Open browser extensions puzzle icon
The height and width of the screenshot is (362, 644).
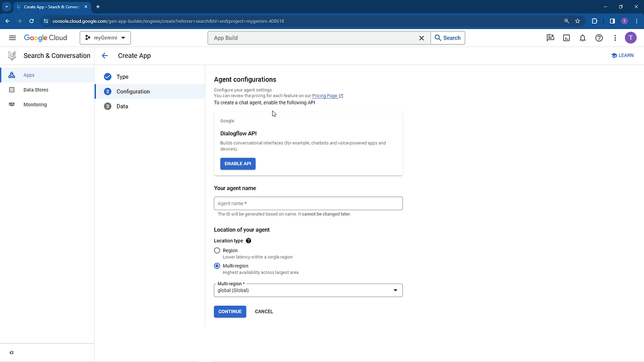pyautogui.click(x=594, y=21)
